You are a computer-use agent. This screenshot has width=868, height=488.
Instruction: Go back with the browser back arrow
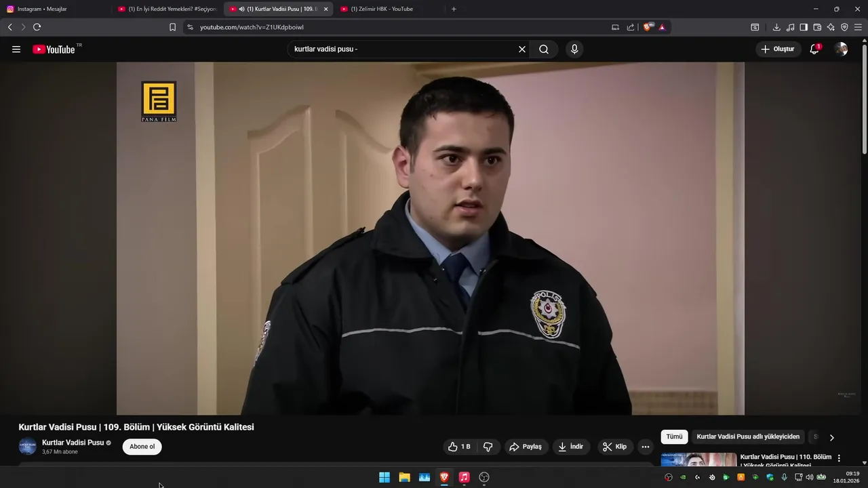[x=10, y=27]
